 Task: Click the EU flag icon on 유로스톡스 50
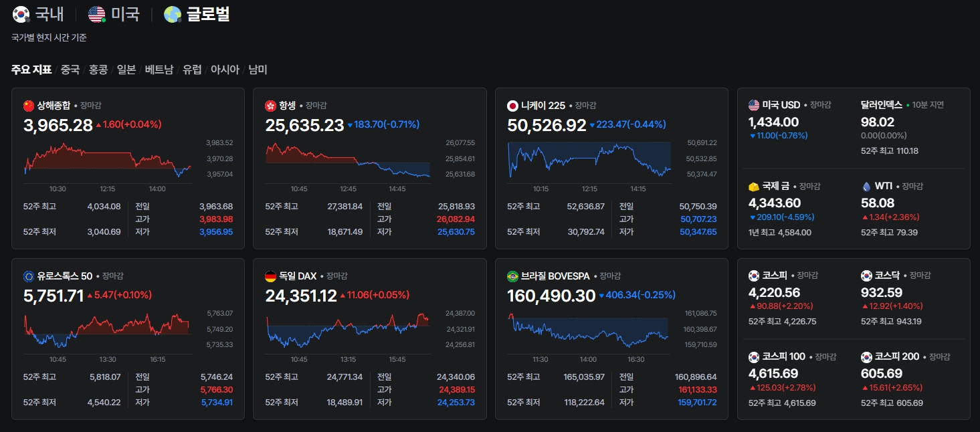pyautogui.click(x=28, y=276)
